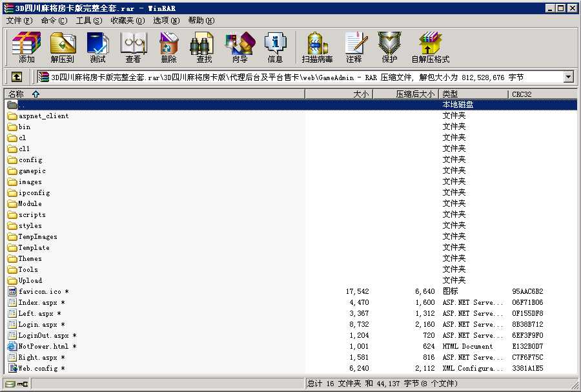This screenshot has height=392, width=581.
Task: Select the Template folder row
Action: [x=290, y=247]
